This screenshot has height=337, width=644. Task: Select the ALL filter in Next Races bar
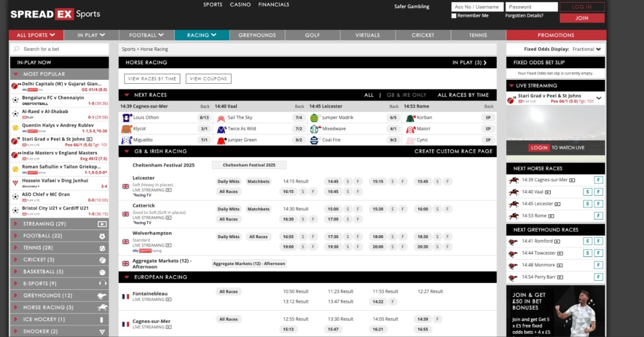click(x=369, y=94)
